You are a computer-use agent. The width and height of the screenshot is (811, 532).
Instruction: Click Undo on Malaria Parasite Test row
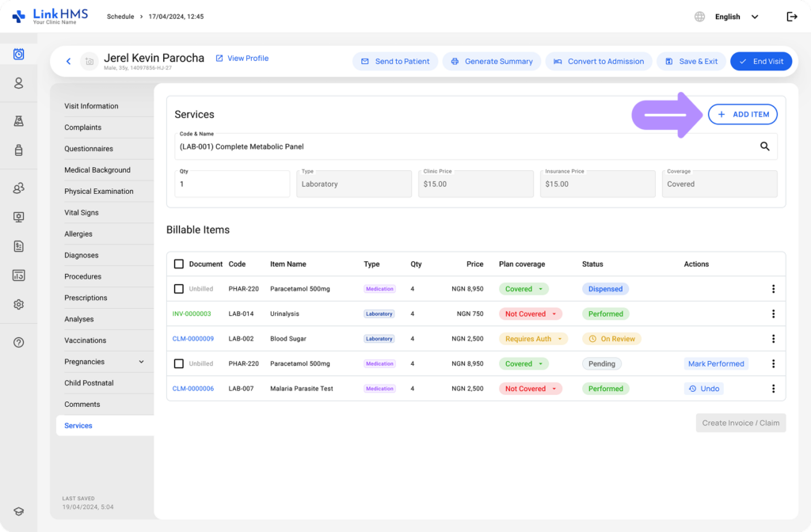[x=703, y=389]
